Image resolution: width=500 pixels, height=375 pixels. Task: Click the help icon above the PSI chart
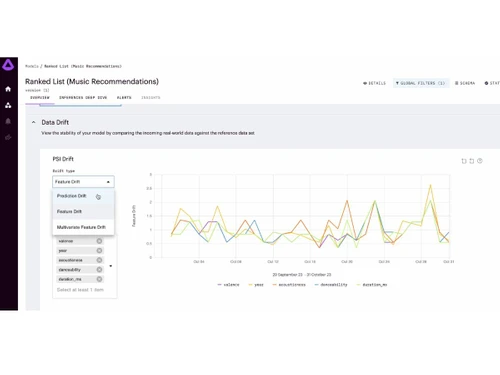point(480,161)
